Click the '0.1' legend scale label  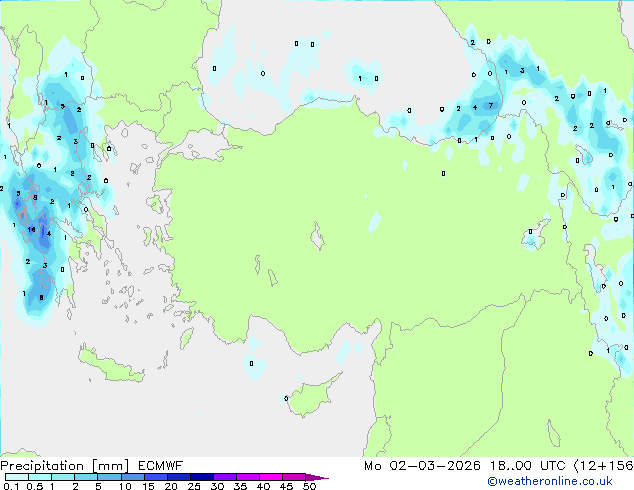click(11, 486)
